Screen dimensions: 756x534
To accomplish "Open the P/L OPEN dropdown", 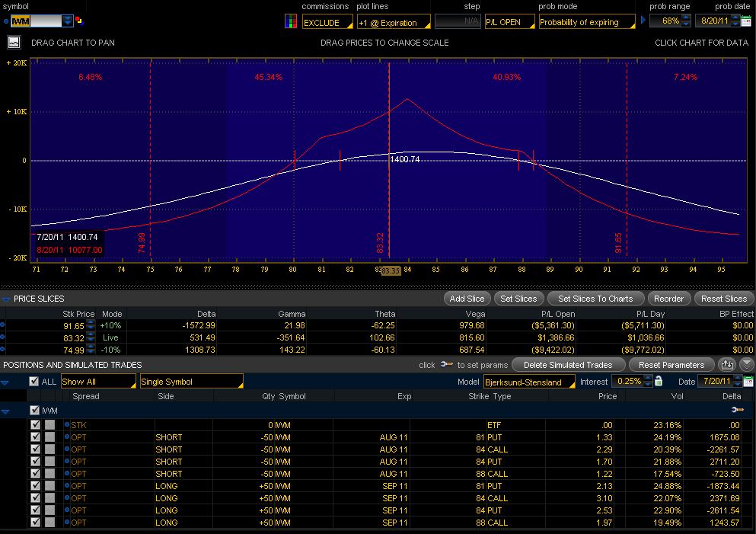I will (x=509, y=22).
